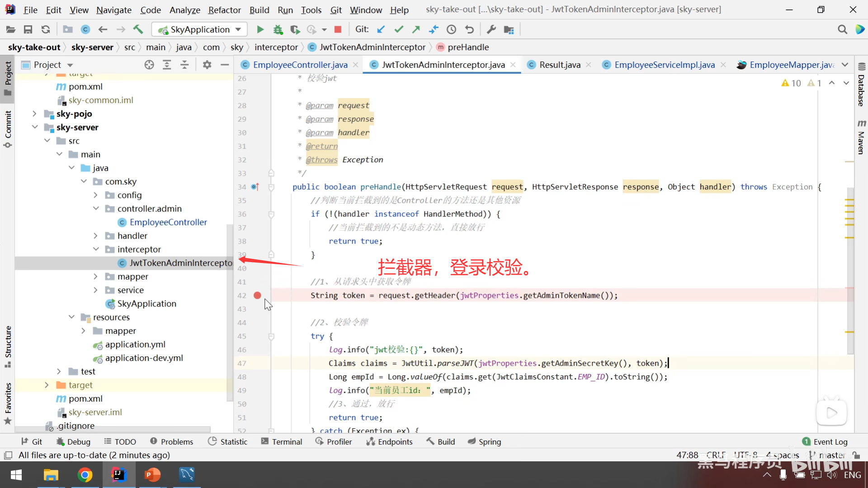Expand the sky-pojo module

(x=34, y=114)
